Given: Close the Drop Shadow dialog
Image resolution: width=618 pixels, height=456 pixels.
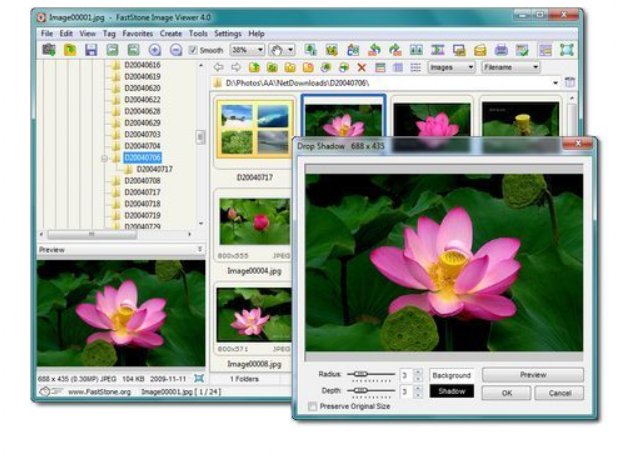Looking at the screenshot, I should 578,143.
